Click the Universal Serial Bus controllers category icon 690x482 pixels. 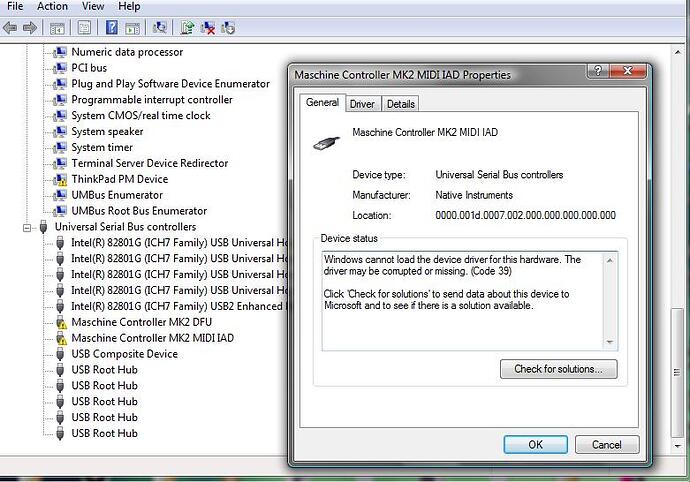(x=43, y=227)
